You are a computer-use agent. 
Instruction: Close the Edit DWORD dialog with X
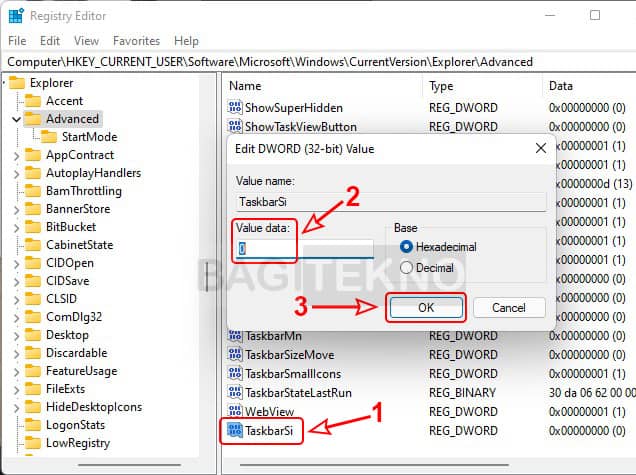pos(540,148)
